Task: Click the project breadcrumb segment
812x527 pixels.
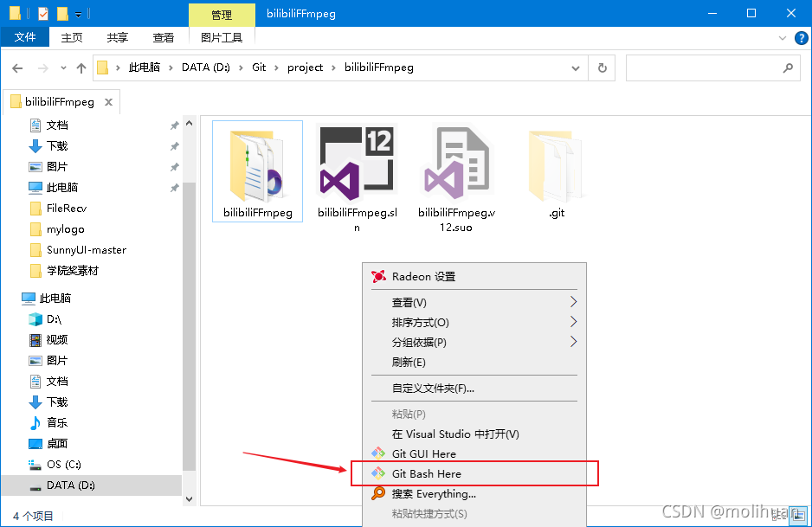Action: tap(305, 67)
